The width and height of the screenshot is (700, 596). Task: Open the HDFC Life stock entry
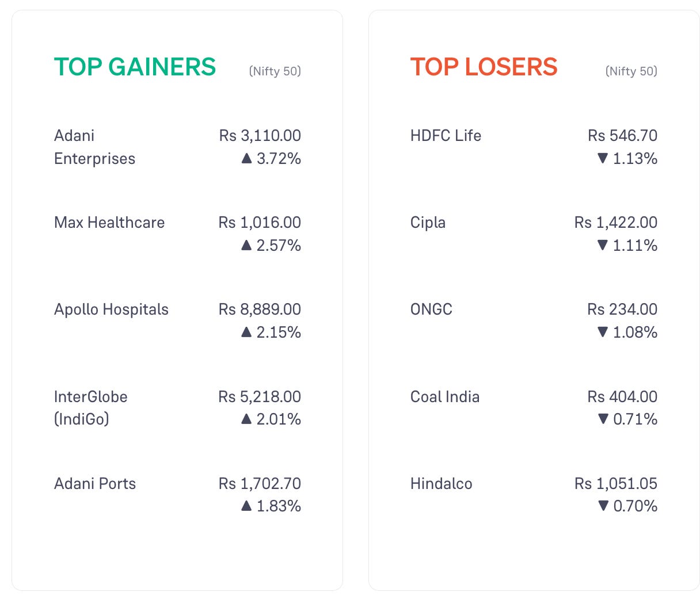446,136
